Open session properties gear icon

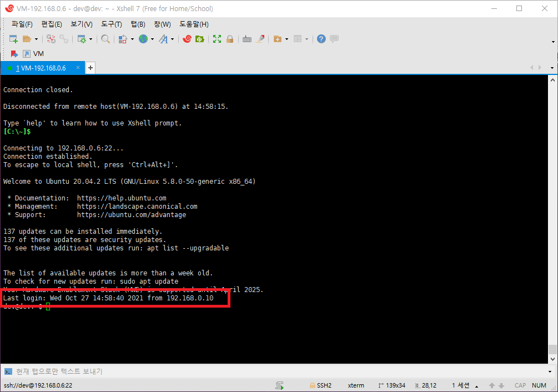point(82,39)
